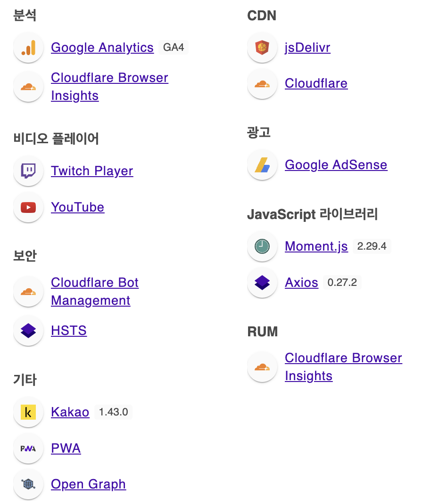Open Cloudflare Browser Insights link under RUM
Viewport: 431px width, 504px height.
point(343,367)
